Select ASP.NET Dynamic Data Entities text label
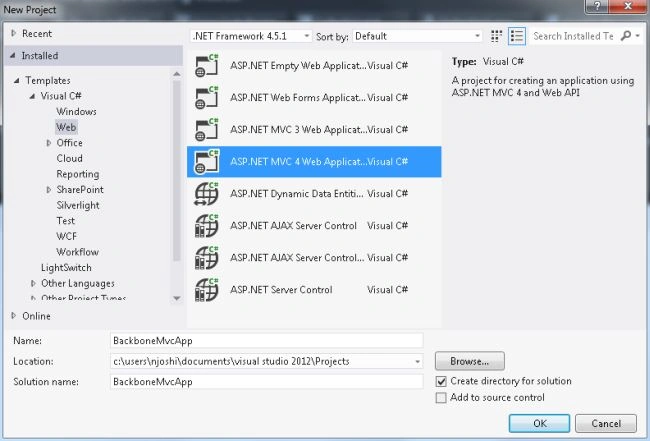650x441 pixels. click(297, 194)
